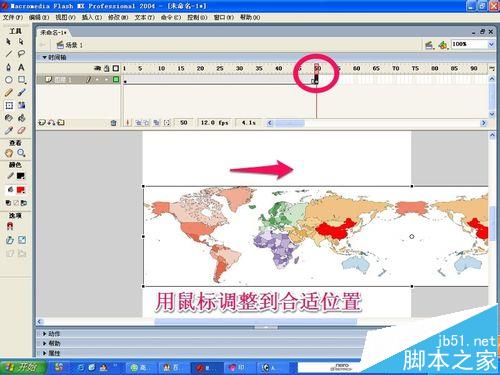Open the stroke color black swatch
This screenshot has height=375, width=500.
(21, 176)
